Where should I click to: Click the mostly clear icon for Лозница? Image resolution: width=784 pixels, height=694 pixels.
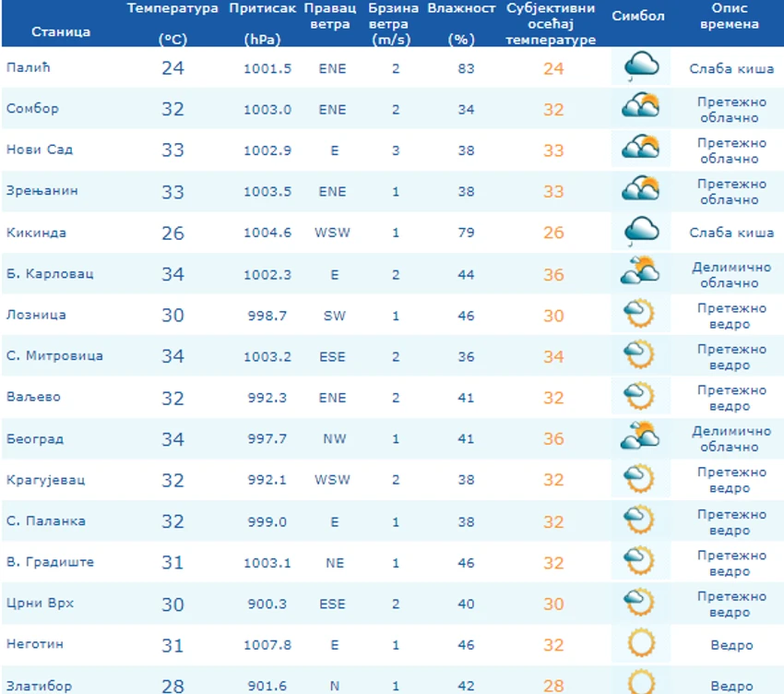639,313
